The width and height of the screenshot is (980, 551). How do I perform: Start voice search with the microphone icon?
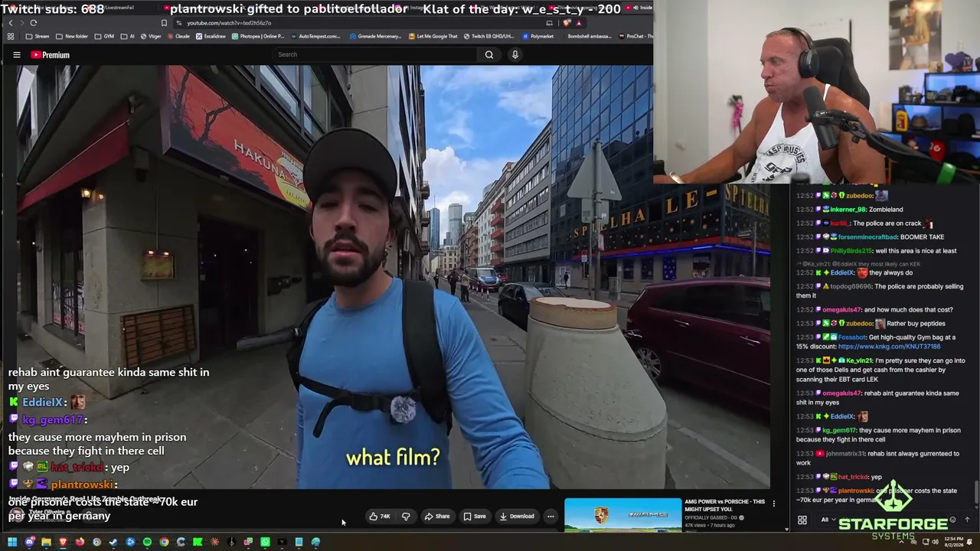pos(514,54)
